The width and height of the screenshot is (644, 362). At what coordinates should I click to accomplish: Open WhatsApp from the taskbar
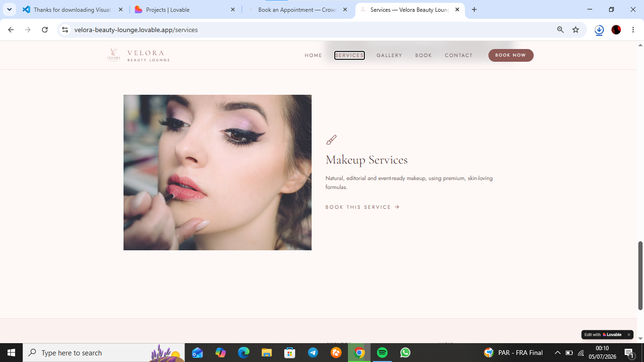(405, 353)
